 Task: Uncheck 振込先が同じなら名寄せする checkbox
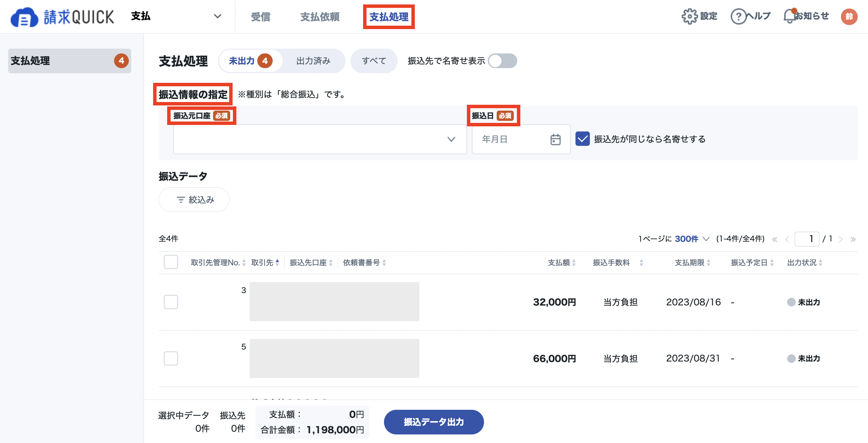tap(582, 139)
